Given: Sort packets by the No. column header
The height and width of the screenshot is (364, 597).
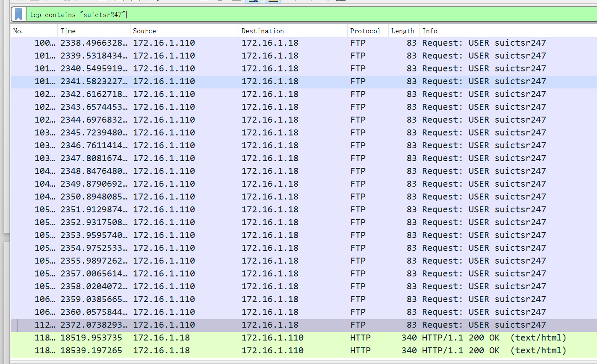Looking at the screenshot, I should (x=34, y=31).
